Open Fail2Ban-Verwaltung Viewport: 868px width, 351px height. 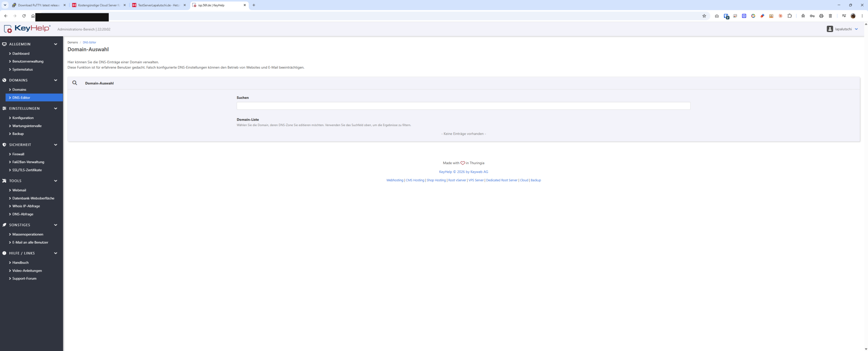pyautogui.click(x=28, y=162)
